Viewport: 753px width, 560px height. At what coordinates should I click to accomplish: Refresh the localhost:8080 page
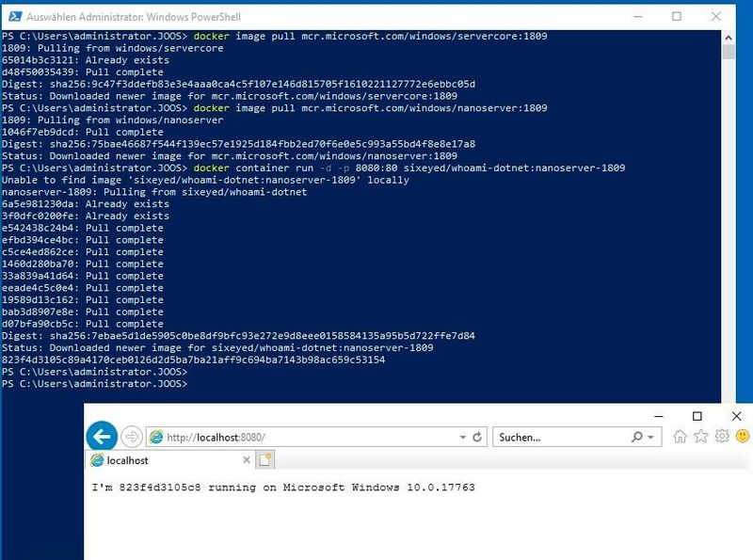476,436
